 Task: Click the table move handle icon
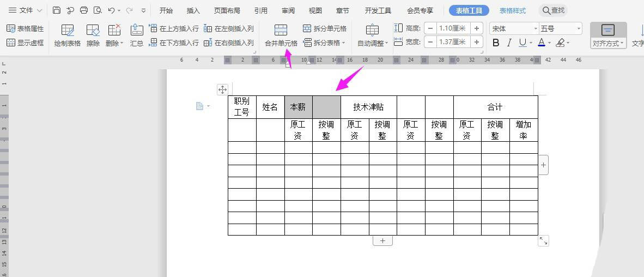[222, 89]
